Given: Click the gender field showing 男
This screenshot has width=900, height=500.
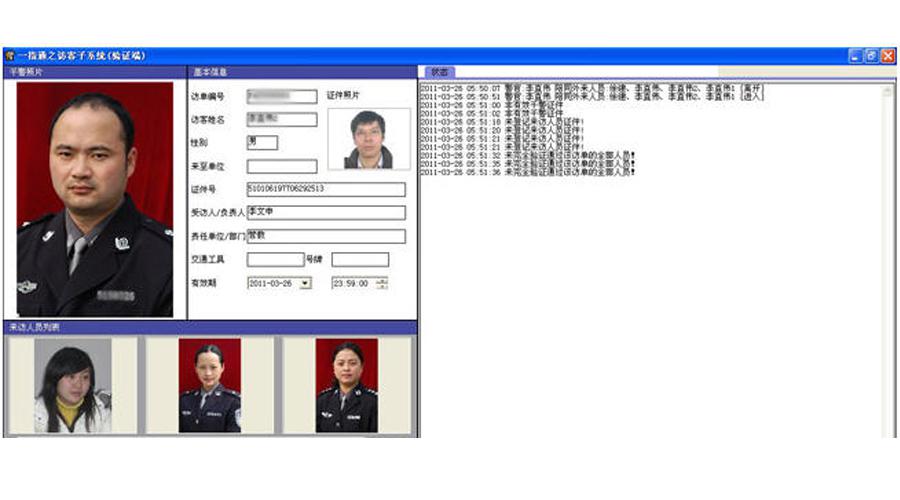Looking at the screenshot, I should pos(262,143).
